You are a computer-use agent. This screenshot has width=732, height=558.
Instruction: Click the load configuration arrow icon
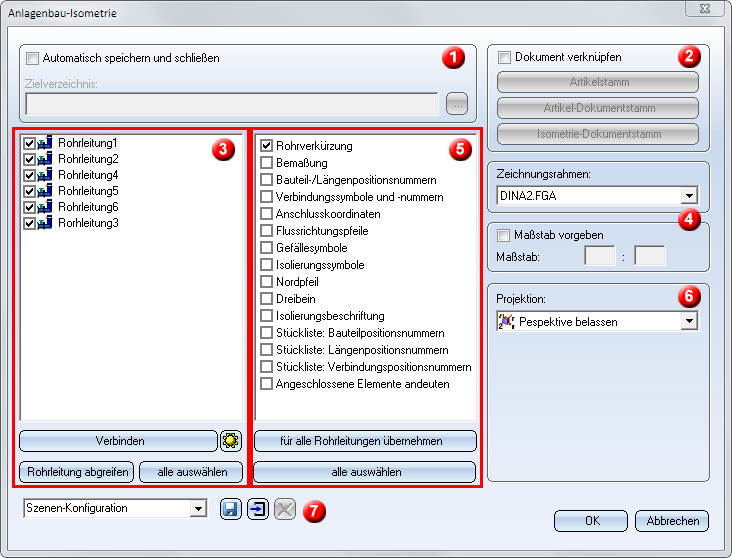(x=258, y=509)
